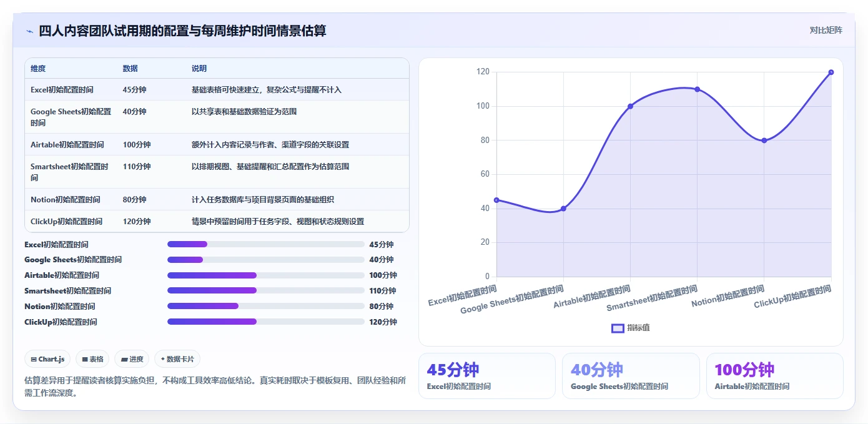Click the 40分钟 value in table
This screenshot has height=424, width=868.
[x=135, y=112]
